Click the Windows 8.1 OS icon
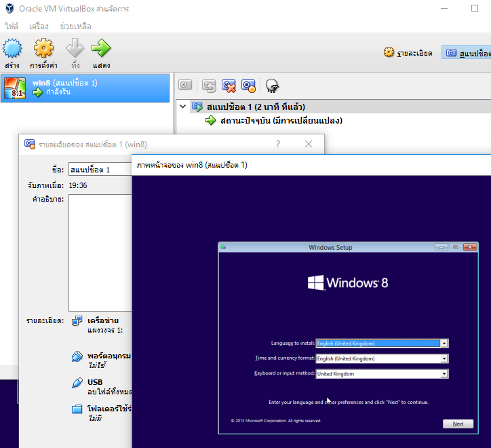This screenshot has height=448, width=491. [x=15, y=88]
